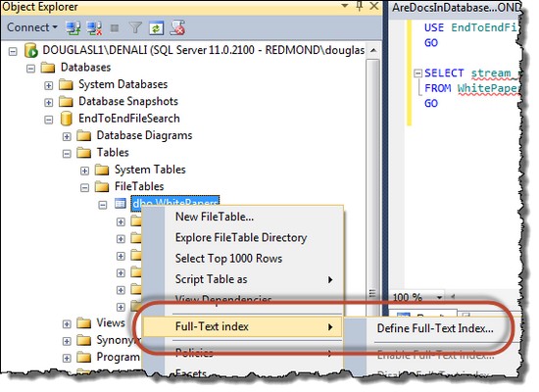Open the Connect dropdown in Object Explorer
This screenshot has width=539, height=392.
(x=32, y=27)
